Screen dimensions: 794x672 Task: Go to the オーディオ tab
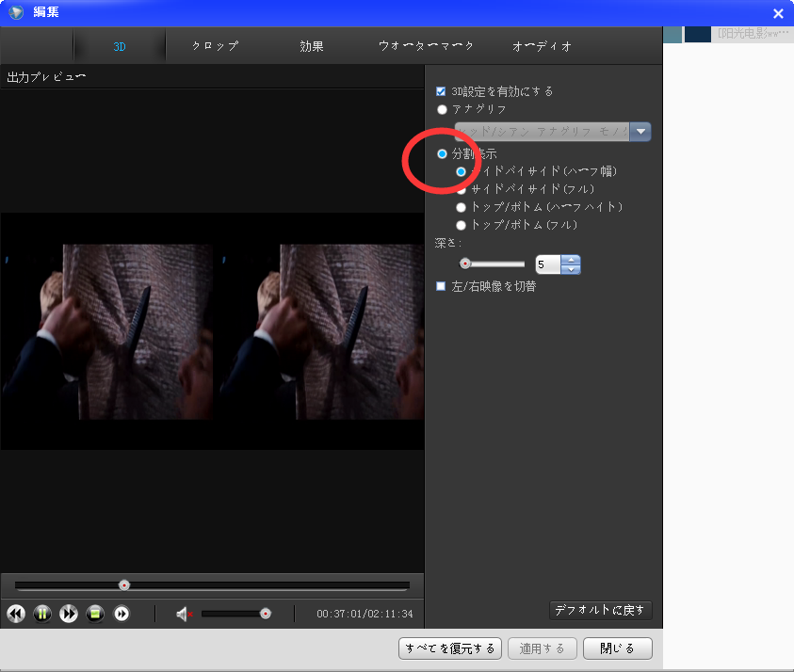542,45
